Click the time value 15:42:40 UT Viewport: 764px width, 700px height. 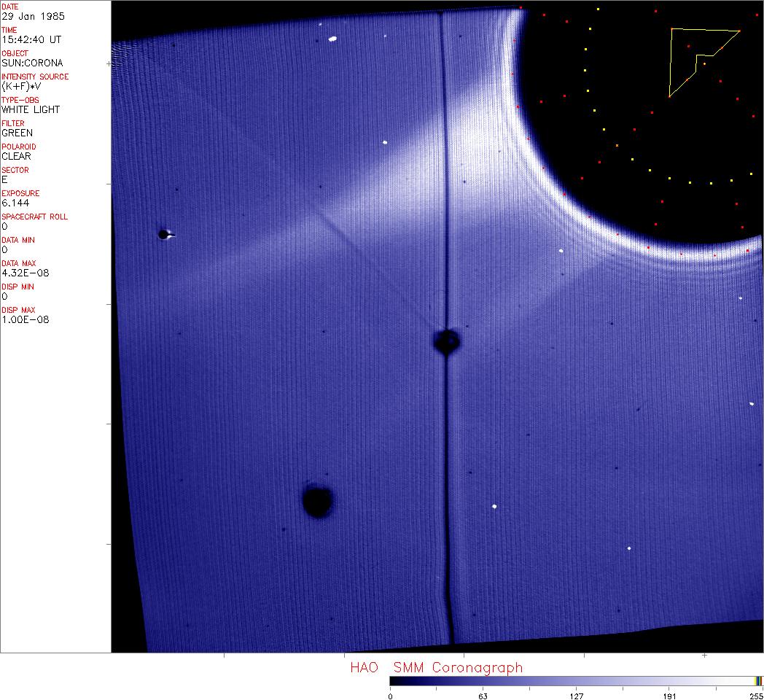[31, 39]
